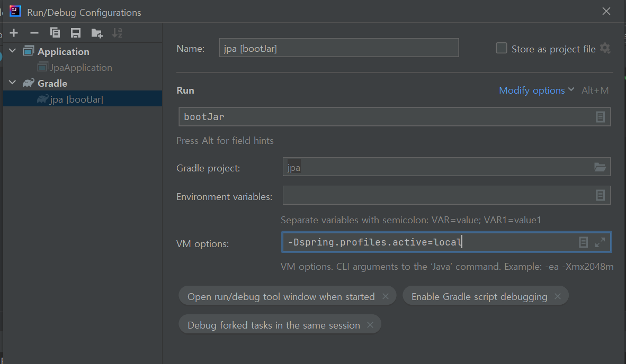626x364 pixels.
Task: Click the Gradle project field
Action: [446, 167]
